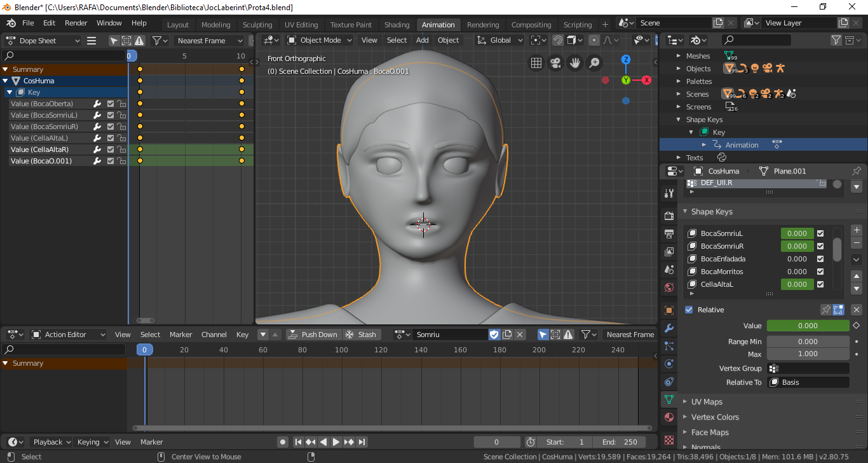868x463 pixels.
Task: Expand the UV Maps panel
Action: point(707,402)
